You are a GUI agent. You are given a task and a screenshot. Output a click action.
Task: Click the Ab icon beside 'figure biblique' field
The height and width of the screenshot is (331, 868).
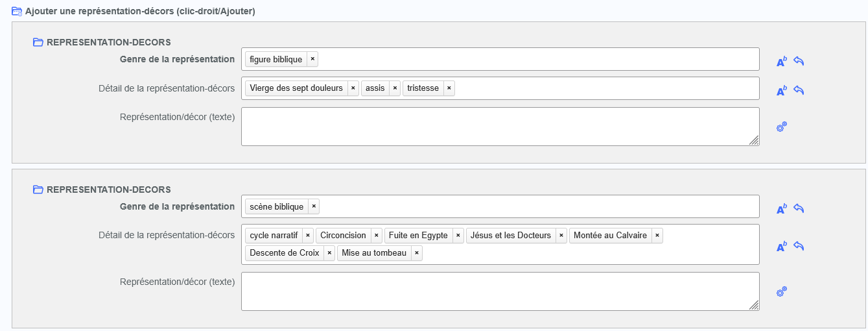click(x=781, y=62)
